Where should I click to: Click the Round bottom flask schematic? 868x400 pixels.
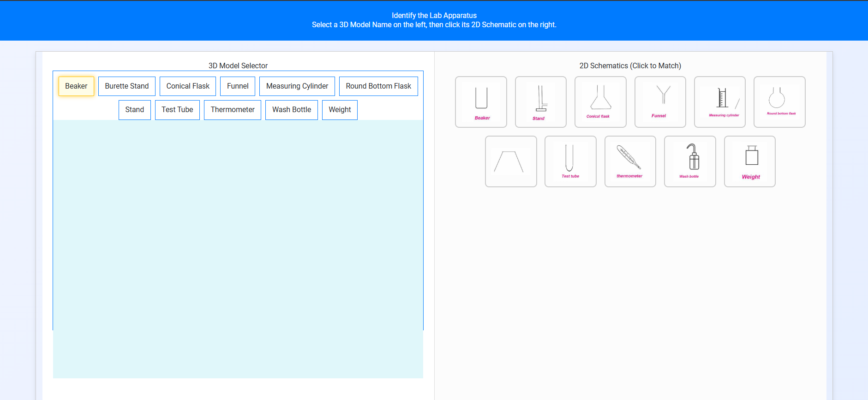coord(779,102)
